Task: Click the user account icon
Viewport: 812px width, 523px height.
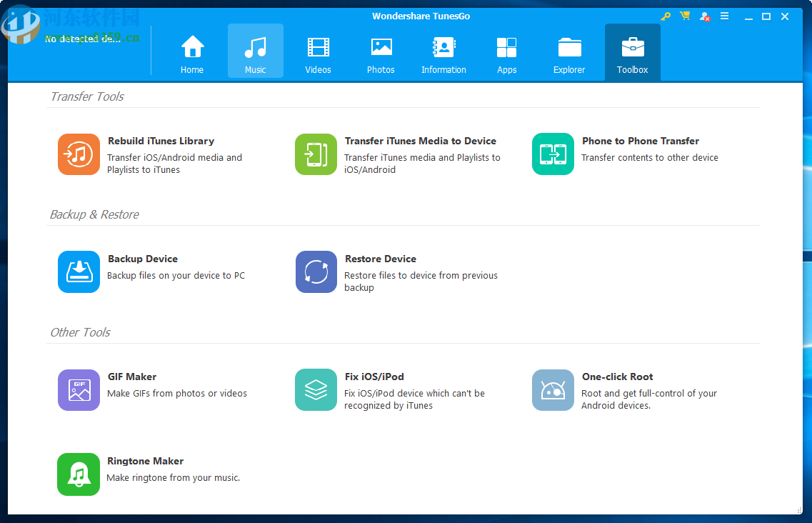Action: tap(705, 16)
